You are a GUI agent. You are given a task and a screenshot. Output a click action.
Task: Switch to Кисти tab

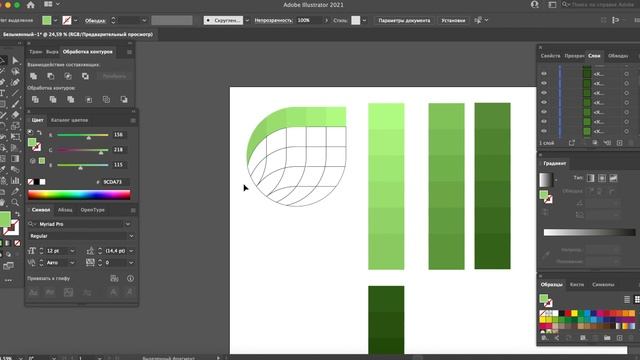pyautogui.click(x=577, y=284)
